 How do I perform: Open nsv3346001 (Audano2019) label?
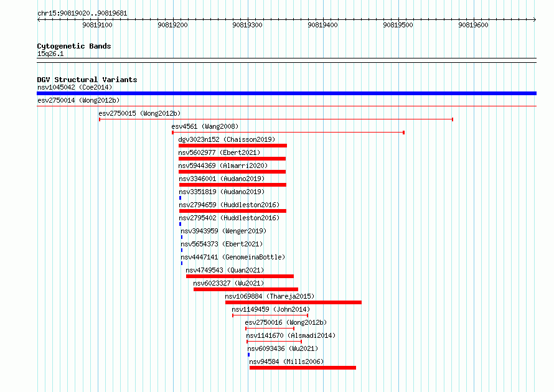pos(222,179)
